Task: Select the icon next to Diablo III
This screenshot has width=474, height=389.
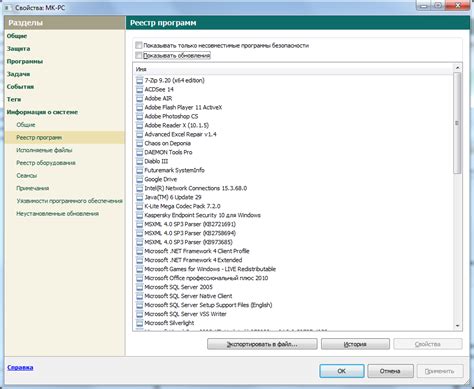Action: [139, 161]
